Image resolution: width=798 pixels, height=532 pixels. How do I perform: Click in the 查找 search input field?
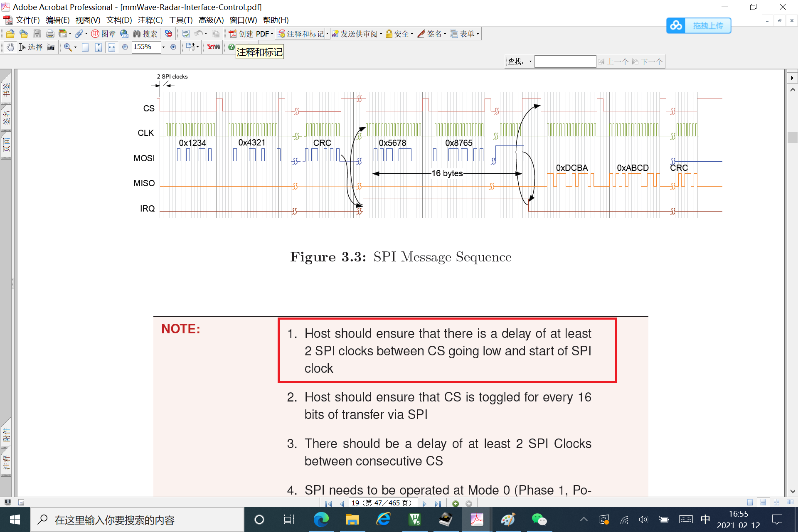point(565,62)
